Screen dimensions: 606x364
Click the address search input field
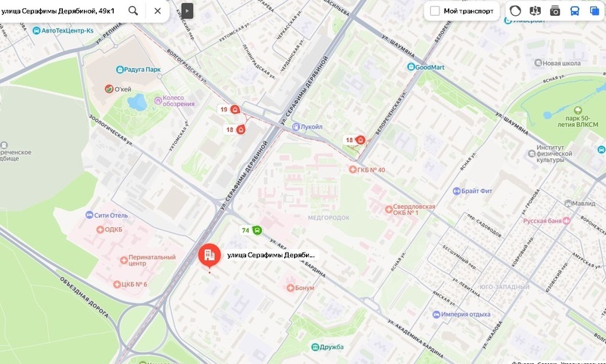click(62, 11)
